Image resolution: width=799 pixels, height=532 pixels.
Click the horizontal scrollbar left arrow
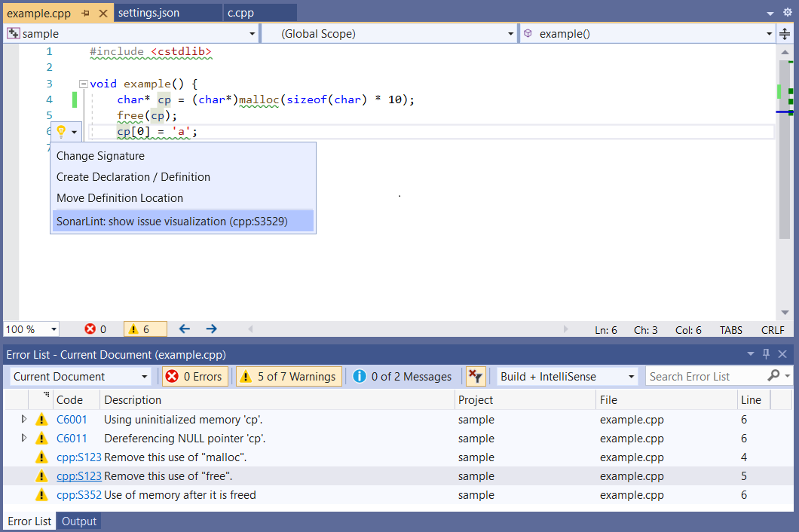250,329
